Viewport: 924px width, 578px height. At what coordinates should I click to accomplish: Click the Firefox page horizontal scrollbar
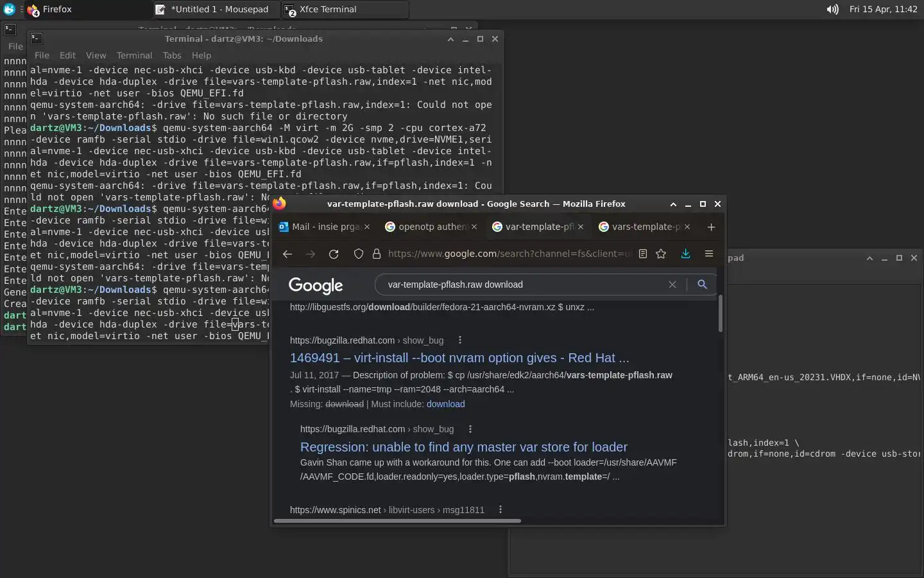click(397, 521)
